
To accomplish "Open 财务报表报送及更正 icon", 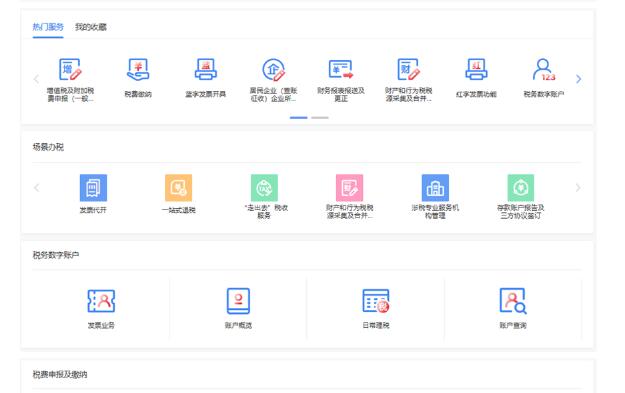I will (341, 69).
